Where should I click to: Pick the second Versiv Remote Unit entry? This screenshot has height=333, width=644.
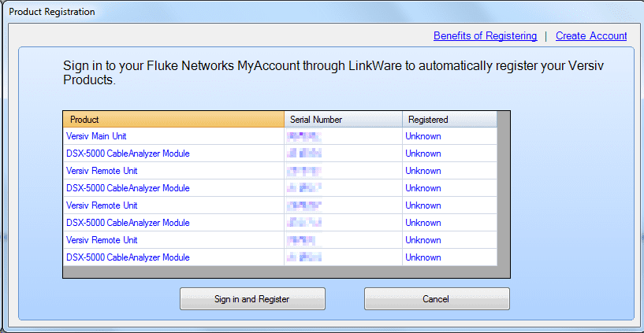coord(102,205)
